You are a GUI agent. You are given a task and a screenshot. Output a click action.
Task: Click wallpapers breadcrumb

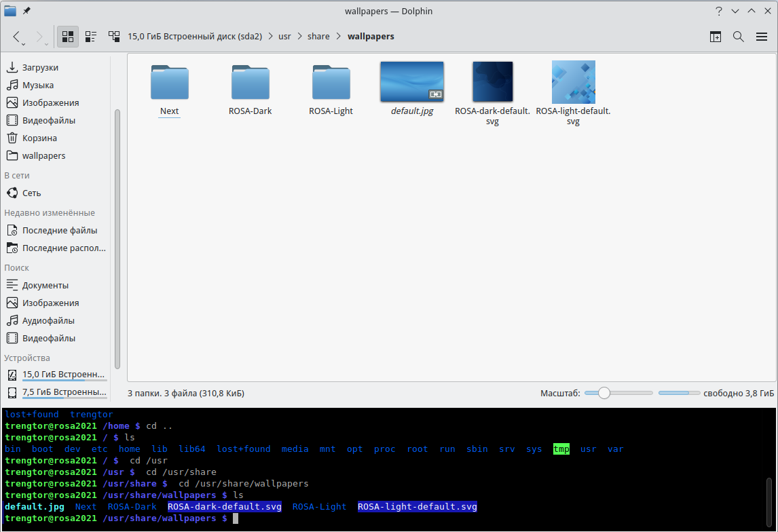[x=371, y=36]
